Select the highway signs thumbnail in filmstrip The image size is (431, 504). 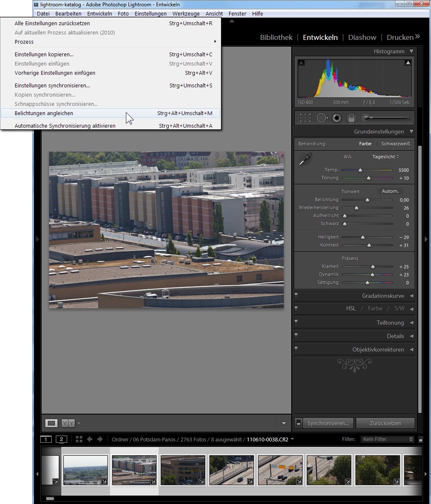(x=280, y=470)
